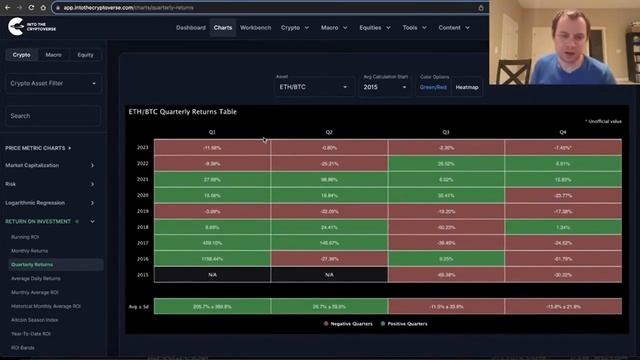Click the Q4 column header
This screenshot has height=360, width=640.
(x=563, y=132)
